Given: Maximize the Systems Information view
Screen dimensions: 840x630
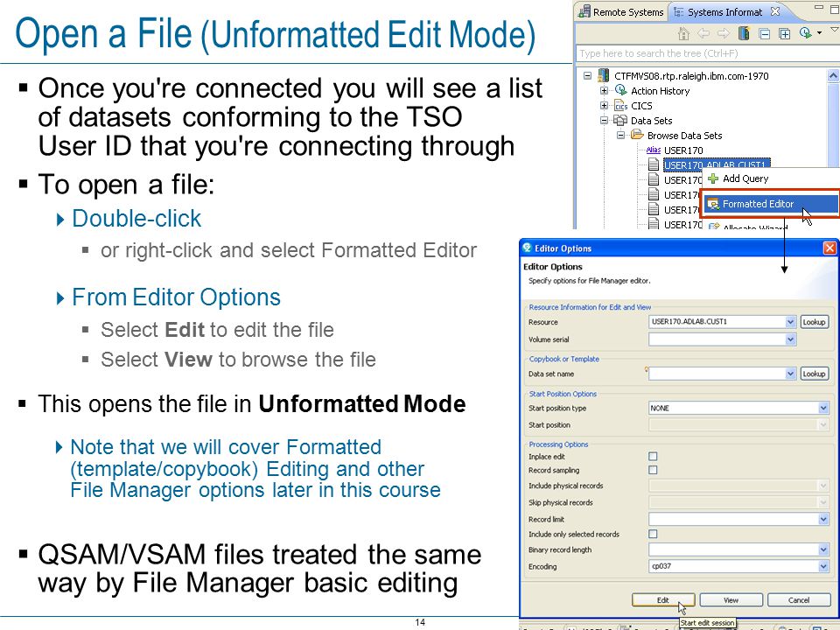Looking at the screenshot, I should (x=835, y=9).
